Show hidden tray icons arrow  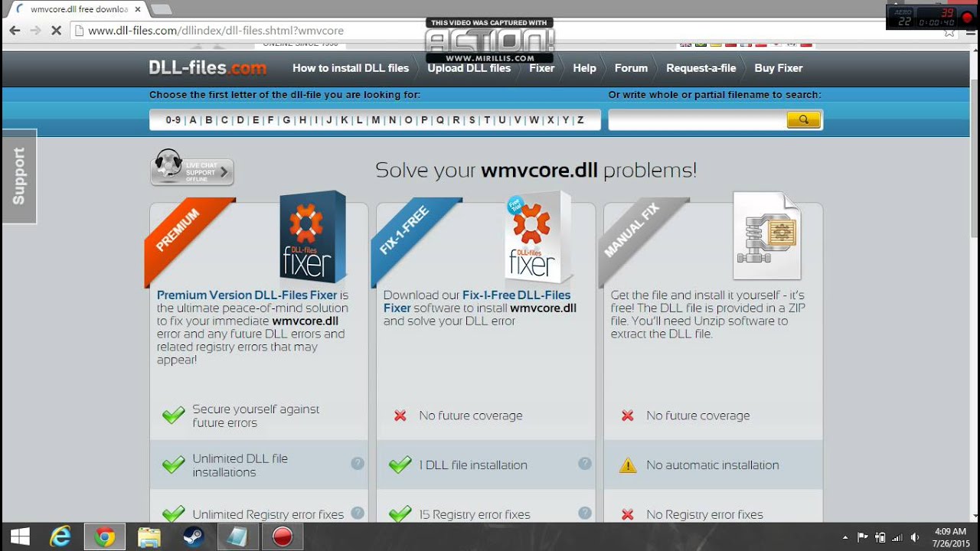[845, 537]
